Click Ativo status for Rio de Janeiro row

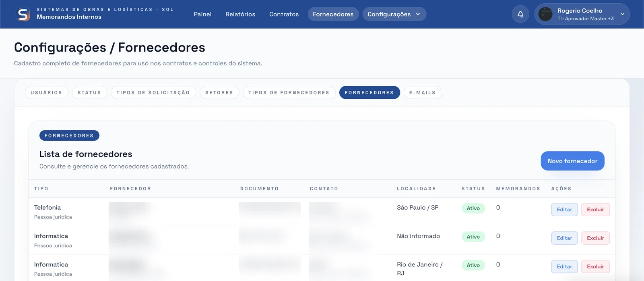click(x=473, y=265)
